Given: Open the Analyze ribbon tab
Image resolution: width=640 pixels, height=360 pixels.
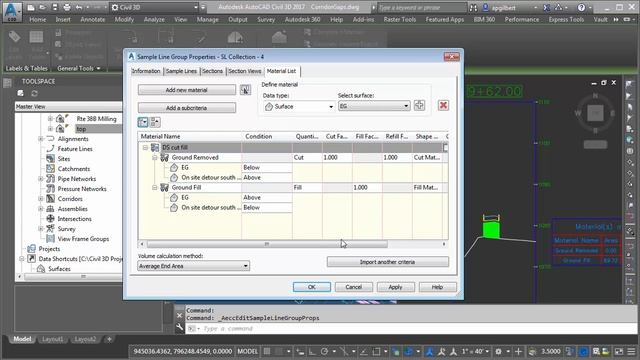Looking at the screenshot, I should pos(154,19).
